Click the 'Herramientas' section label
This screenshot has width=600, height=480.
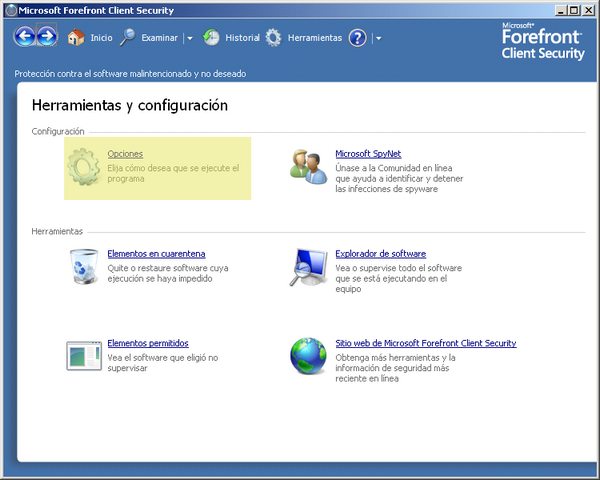click(x=57, y=232)
